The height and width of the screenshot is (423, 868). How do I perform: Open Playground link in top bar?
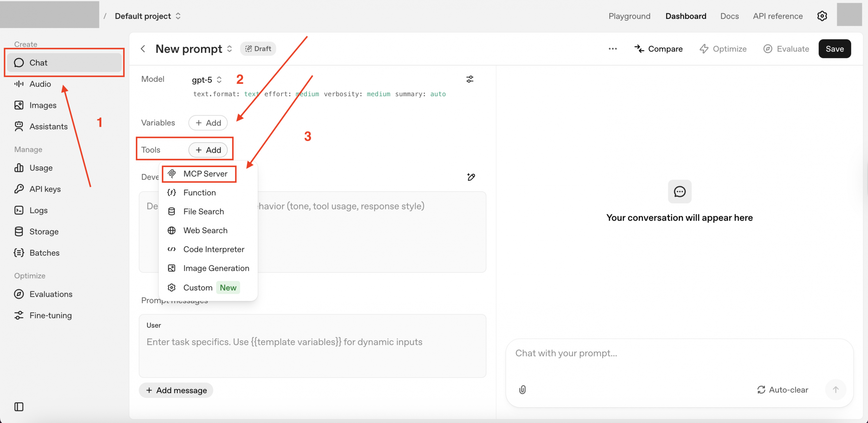click(630, 16)
